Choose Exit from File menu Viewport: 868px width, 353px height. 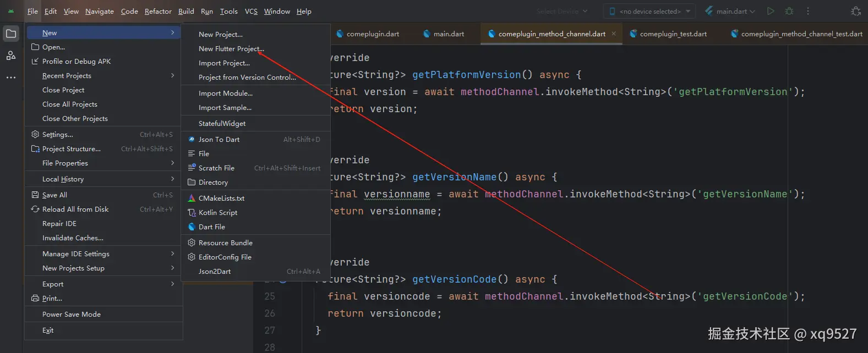[103, 330]
